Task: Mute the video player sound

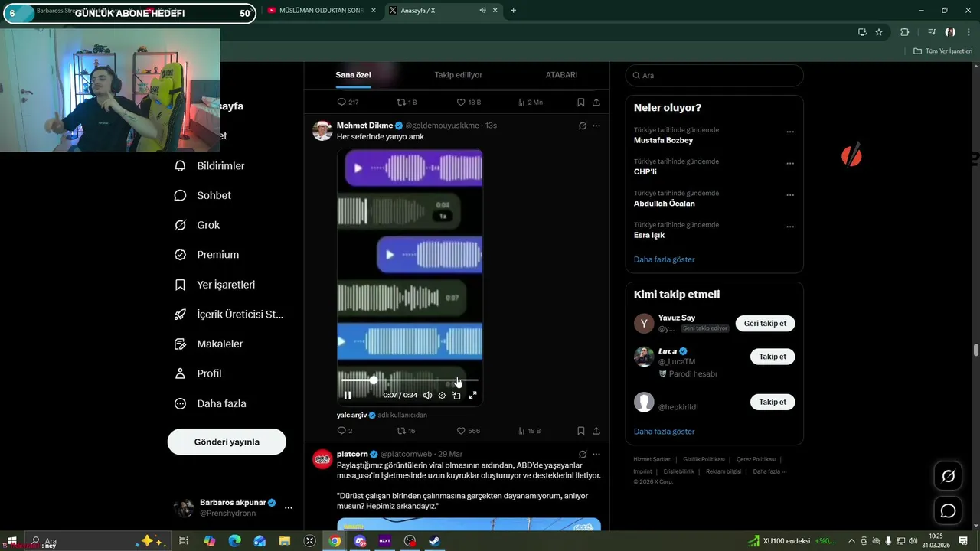Action: click(427, 396)
